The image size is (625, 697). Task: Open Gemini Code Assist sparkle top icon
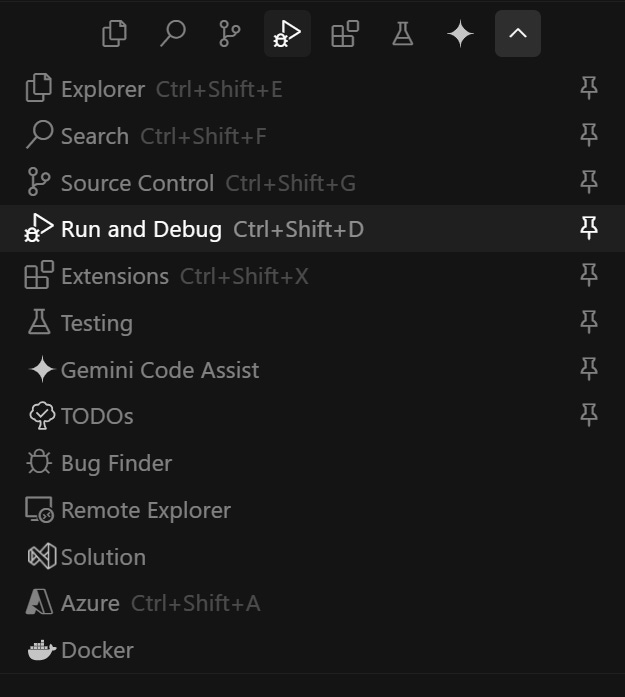point(460,34)
